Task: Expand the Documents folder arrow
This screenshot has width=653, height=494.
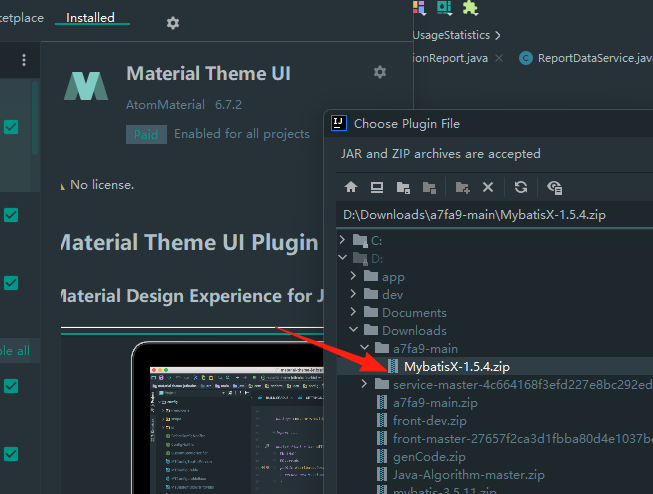Action: tap(353, 312)
